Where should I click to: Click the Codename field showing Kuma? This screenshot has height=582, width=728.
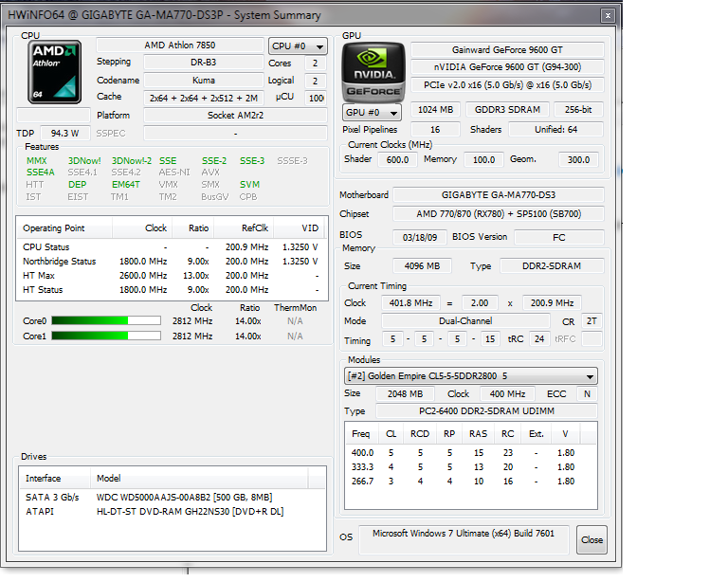tap(204, 81)
